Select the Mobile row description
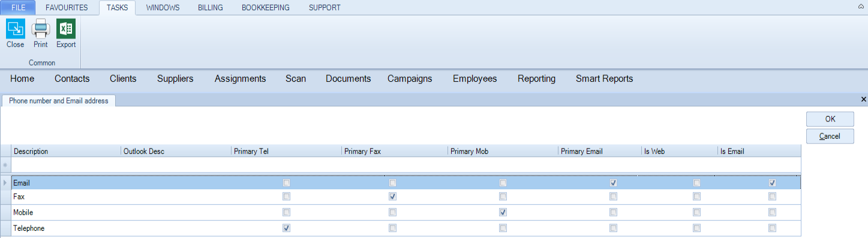This screenshot has width=868, height=238. tap(23, 212)
